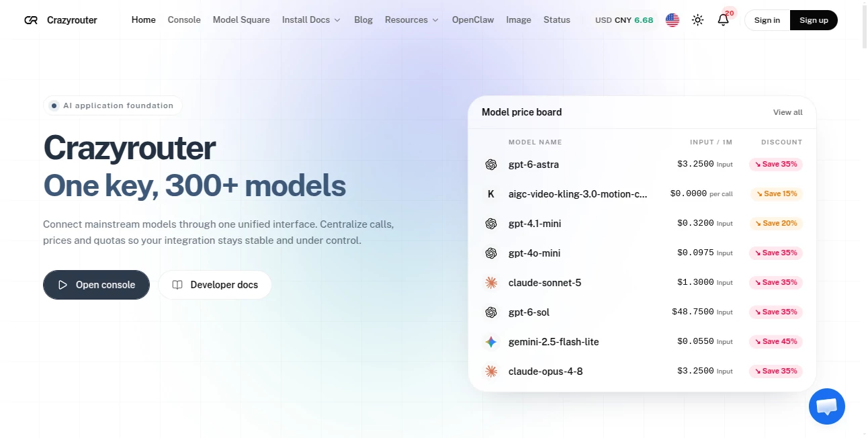Toggle the light/dark theme sun icon

point(698,20)
